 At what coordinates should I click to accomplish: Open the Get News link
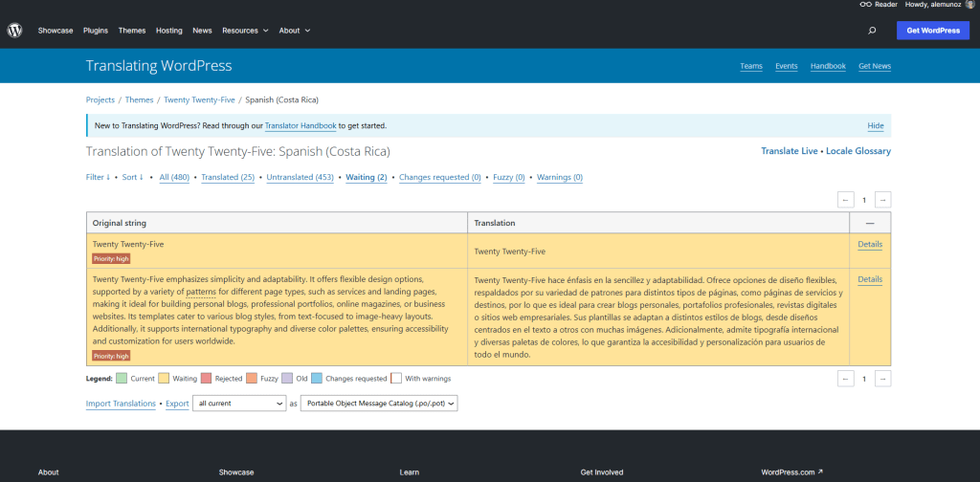click(875, 66)
